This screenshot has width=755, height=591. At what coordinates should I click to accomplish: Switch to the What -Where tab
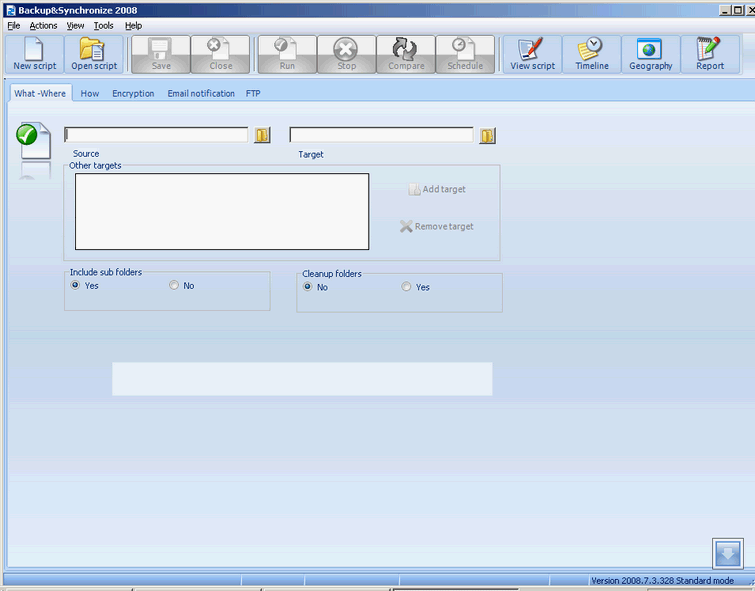pyautogui.click(x=40, y=93)
